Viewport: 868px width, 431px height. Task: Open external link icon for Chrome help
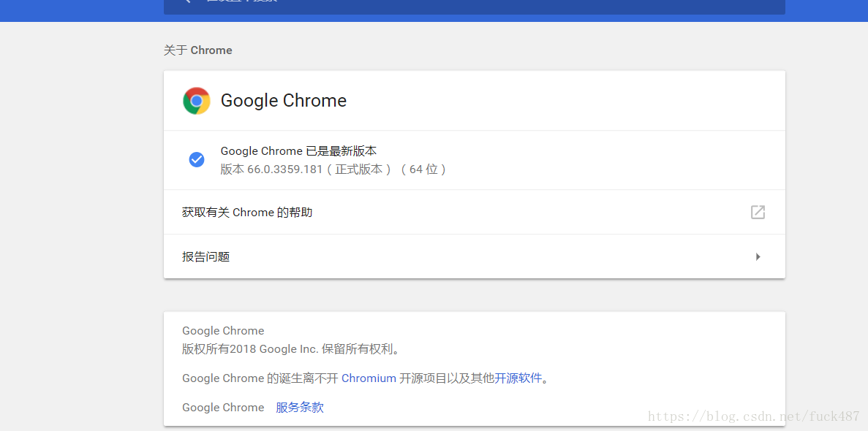[758, 212]
